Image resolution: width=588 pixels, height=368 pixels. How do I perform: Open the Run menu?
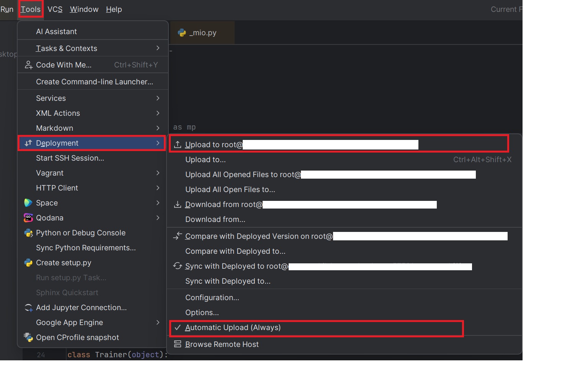point(7,9)
